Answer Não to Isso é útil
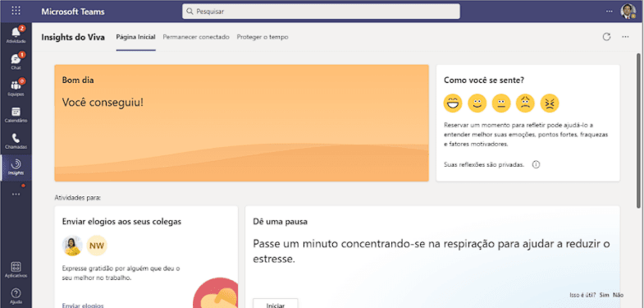Viewport: 644px width, 308px height. pyautogui.click(x=618, y=295)
